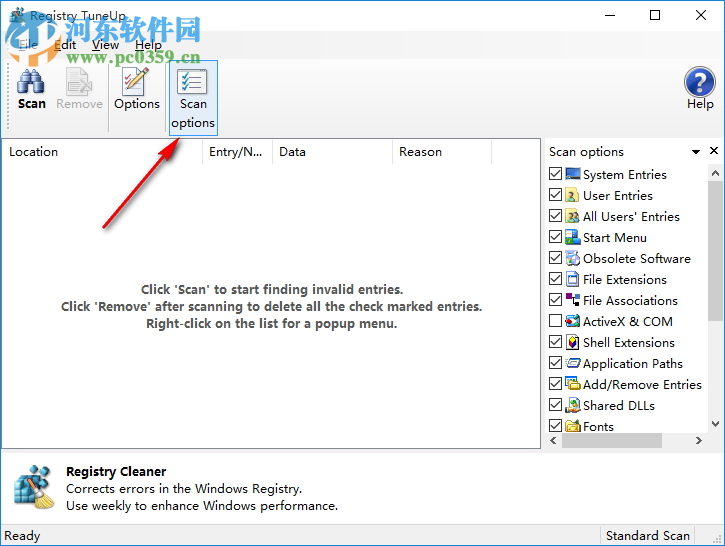Click scroll left arrow under Scan options list
This screenshot has height=546, width=725.
pyautogui.click(x=553, y=441)
